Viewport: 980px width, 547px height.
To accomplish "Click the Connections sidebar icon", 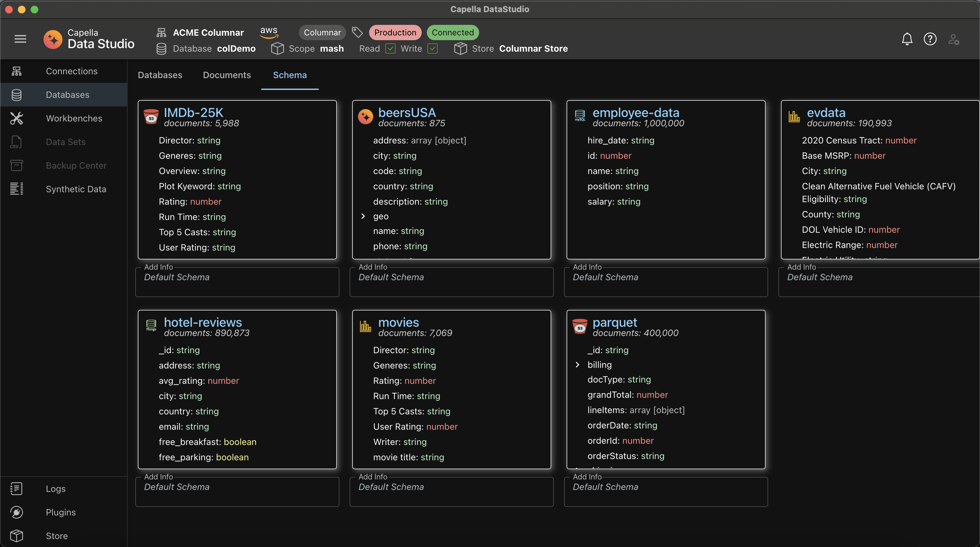I will click(x=16, y=71).
